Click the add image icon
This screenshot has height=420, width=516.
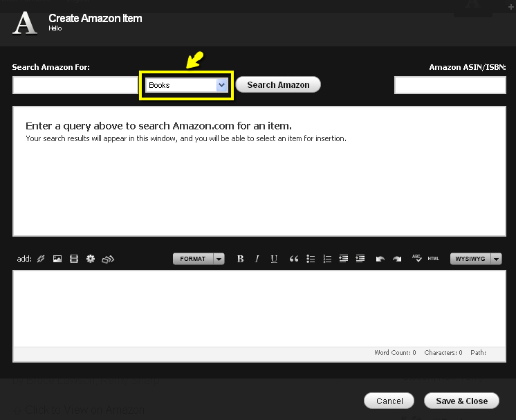pyautogui.click(x=57, y=259)
